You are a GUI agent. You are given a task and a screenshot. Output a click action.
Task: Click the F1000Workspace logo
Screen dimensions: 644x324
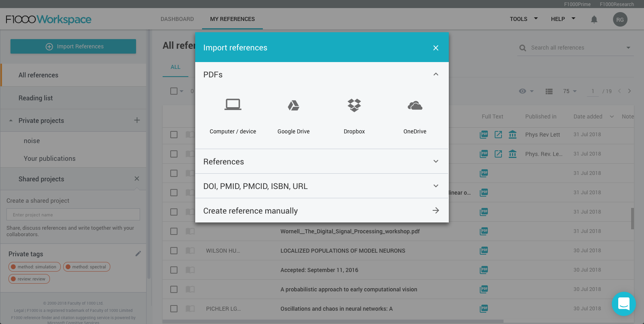point(48,19)
